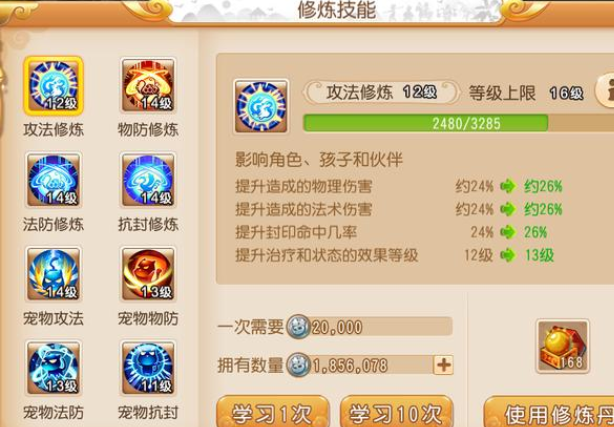
Task: Select the 攻法修炼 skill icon
Action: tap(54, 86)
